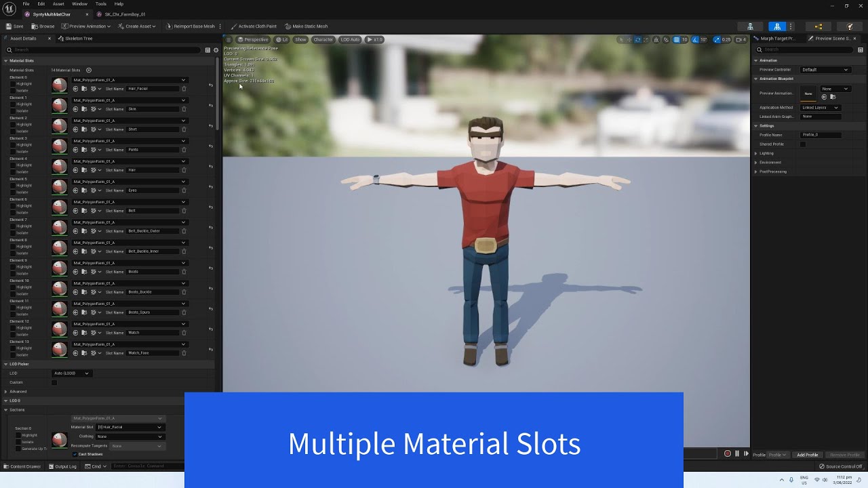Open Clothing None dropdown
The height and width of the screenshot is (488, 868).
pos(129,436)
